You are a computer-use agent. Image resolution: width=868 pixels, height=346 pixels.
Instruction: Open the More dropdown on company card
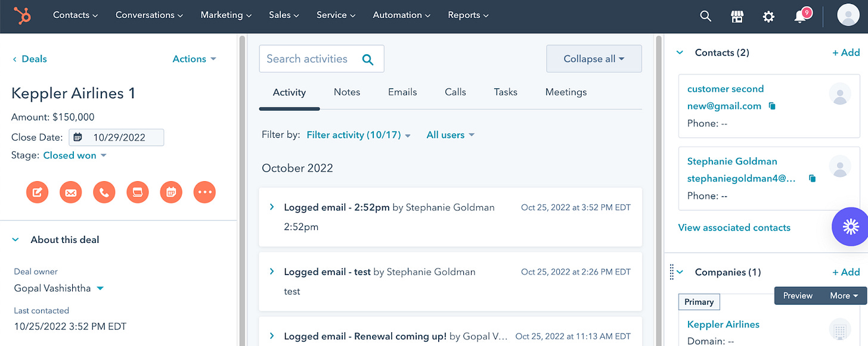844,296
